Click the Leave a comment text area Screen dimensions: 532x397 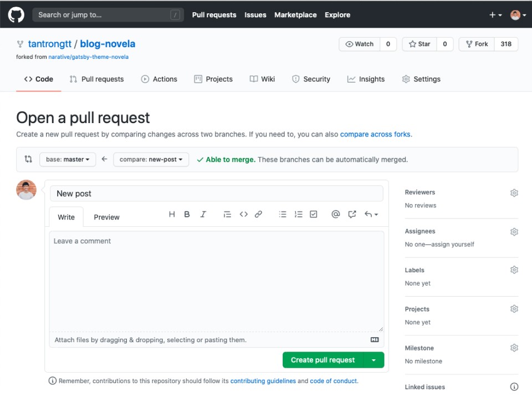click(217, 282)
